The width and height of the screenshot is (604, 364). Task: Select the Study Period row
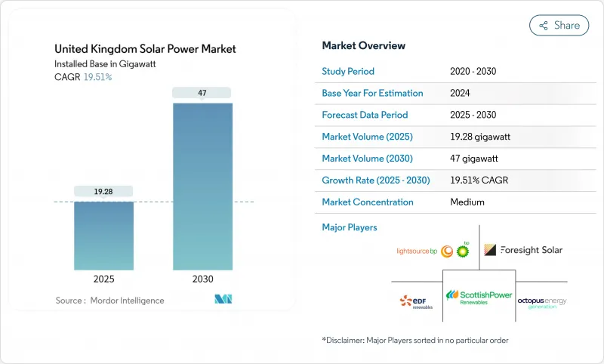tap(451, 71)
